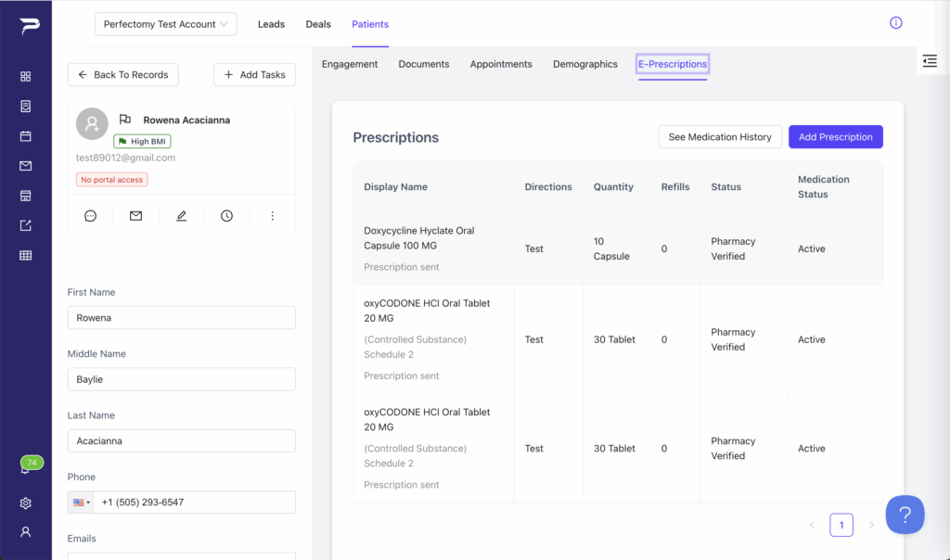Open the three-dot more menu on patient card
The image size is (950, 560).
pyautogui.click(x=272, y=216)
